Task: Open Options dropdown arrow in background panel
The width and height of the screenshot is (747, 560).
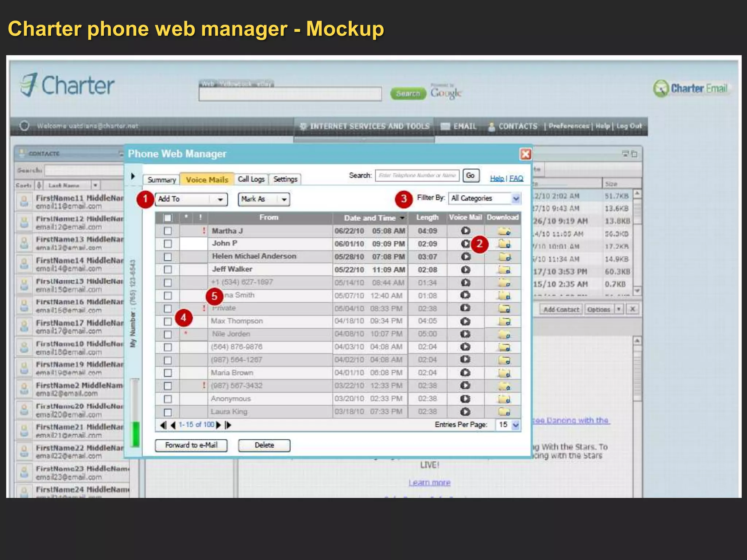Action: point(619,309)
